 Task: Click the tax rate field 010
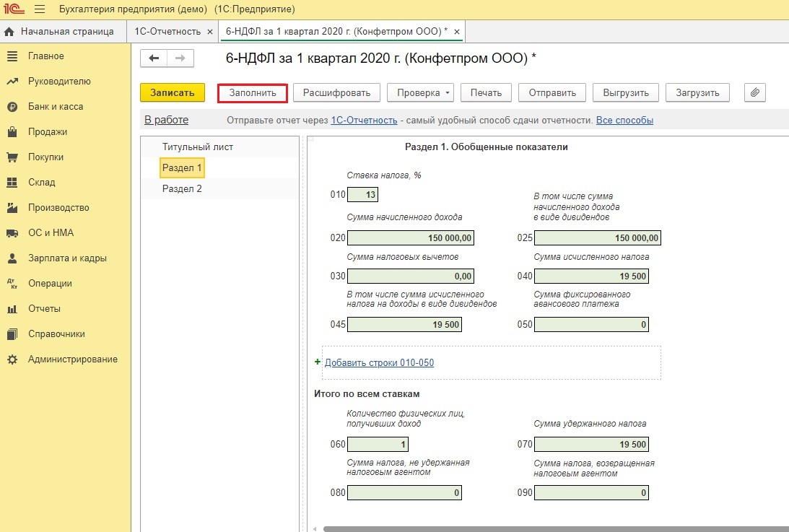[363, 195]
